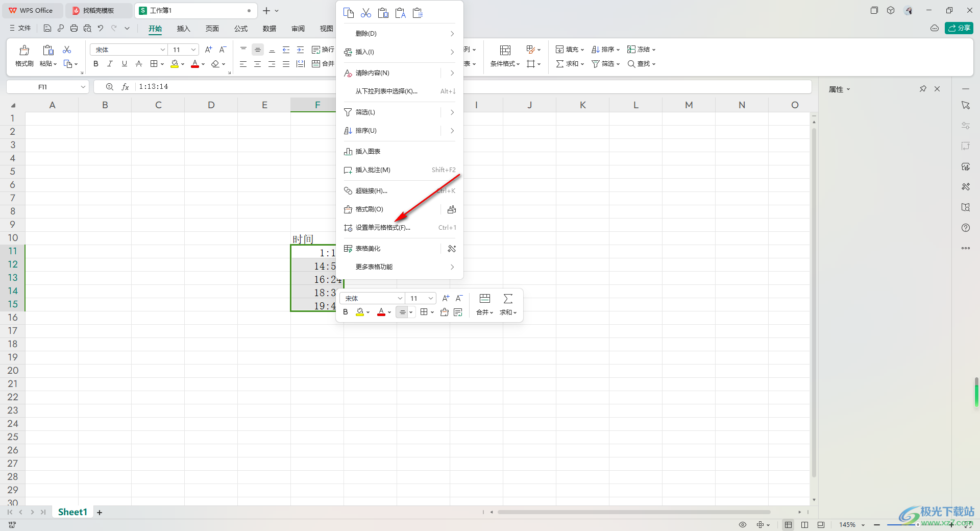Click the paste special icon in the context menu

pyautogui.click(x=418, y=13)
